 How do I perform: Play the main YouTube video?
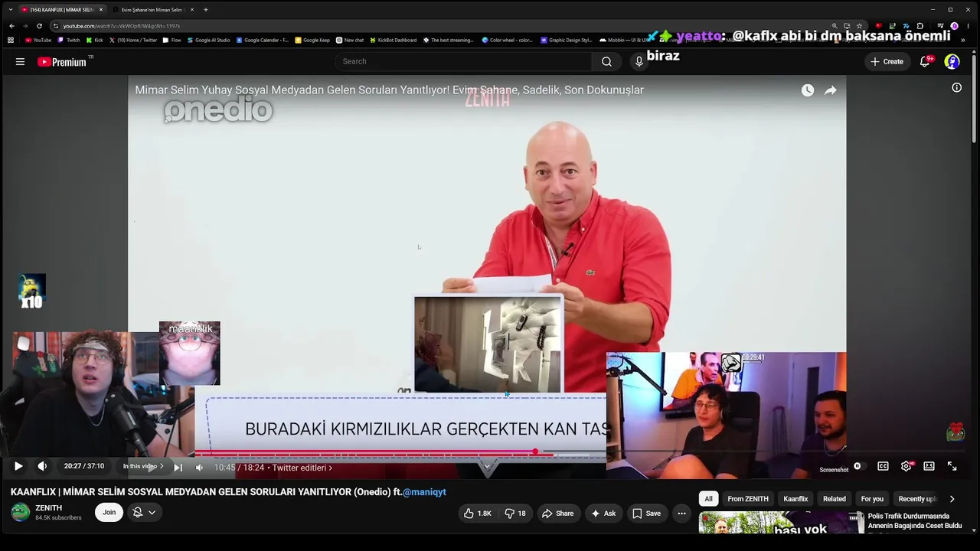[18, 466]
